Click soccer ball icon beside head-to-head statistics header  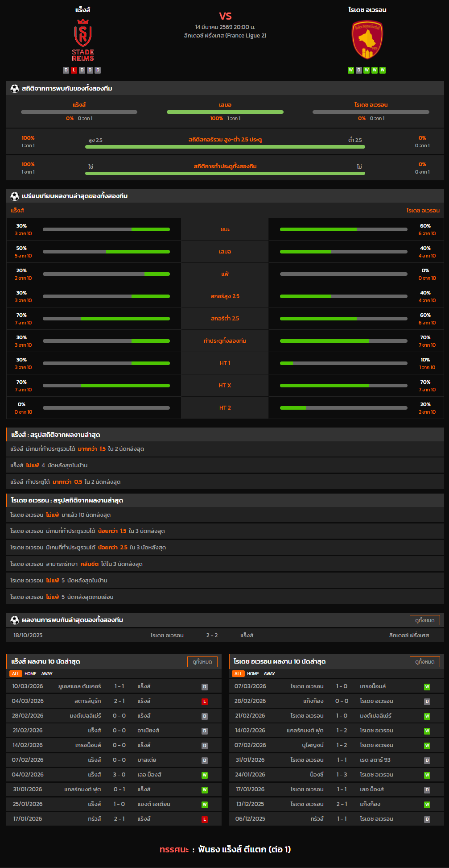15,88
